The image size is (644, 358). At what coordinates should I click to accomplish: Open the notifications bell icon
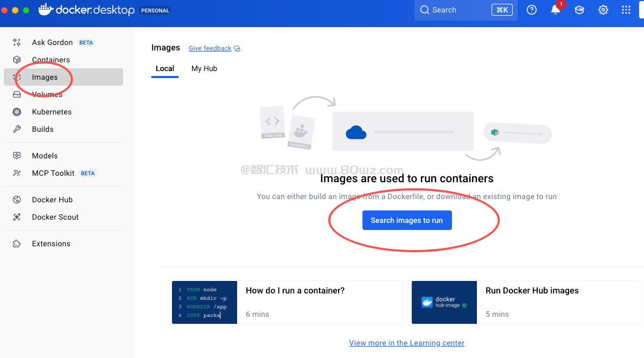coord(556,10)
